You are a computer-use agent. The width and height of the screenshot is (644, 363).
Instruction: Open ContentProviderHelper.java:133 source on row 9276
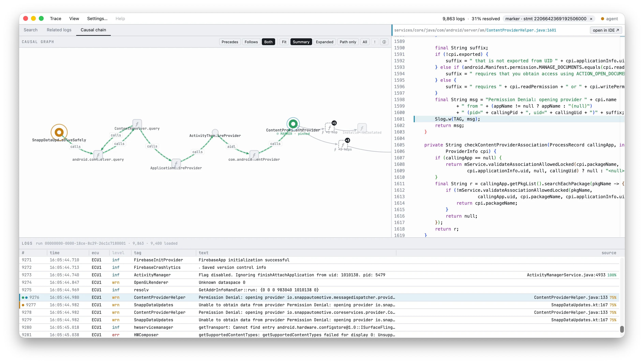click(x=571, y=297)
